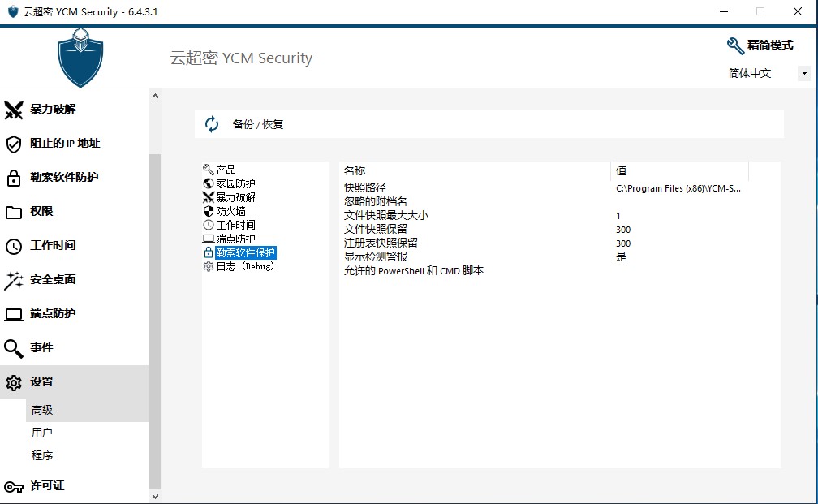Click the clock icon of 工作时间 tree node

(208, 225)
